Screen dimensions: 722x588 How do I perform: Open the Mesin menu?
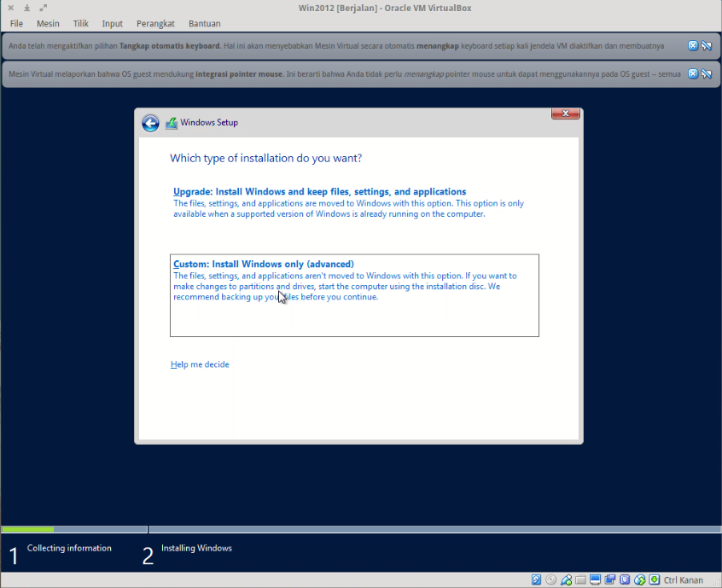(48, 23)
